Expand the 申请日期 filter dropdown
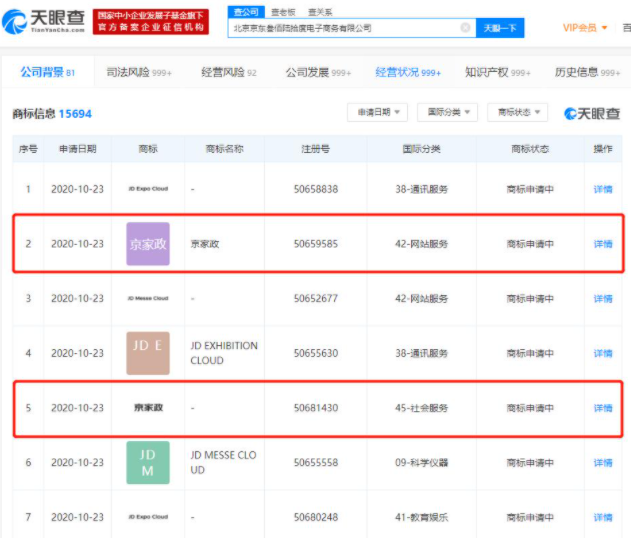Image resolution: width=635 pixels, height=538 pixels. point(377,112)
